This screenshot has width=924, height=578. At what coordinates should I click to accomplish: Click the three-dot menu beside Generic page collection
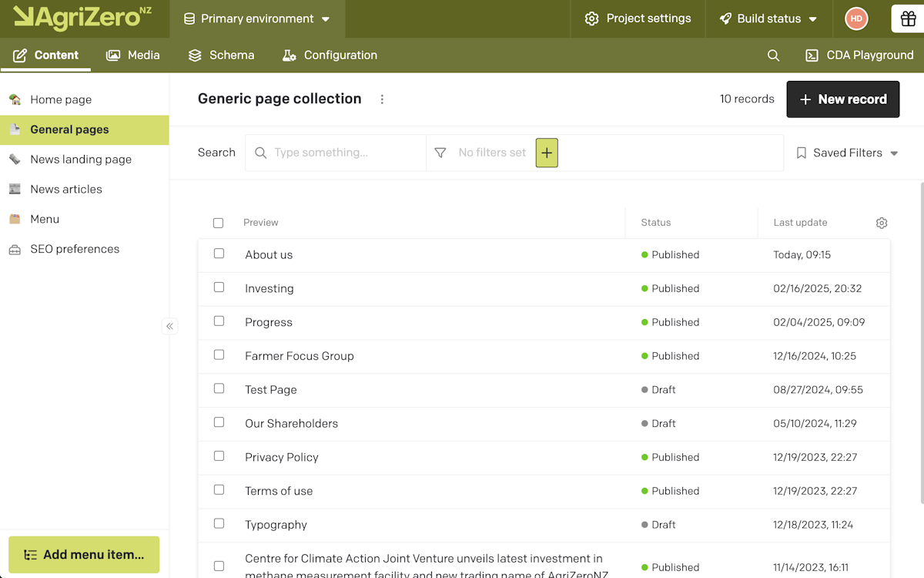[382, 99]
